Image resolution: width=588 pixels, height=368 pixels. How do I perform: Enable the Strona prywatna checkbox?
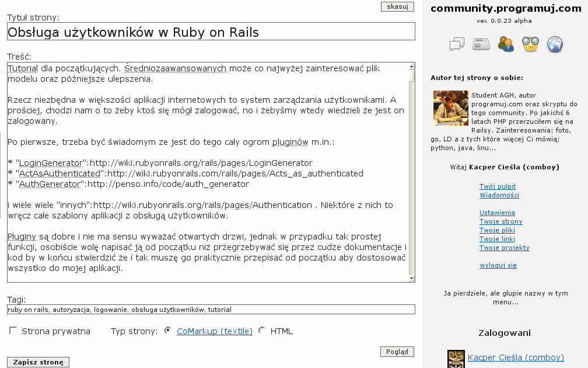13,331
